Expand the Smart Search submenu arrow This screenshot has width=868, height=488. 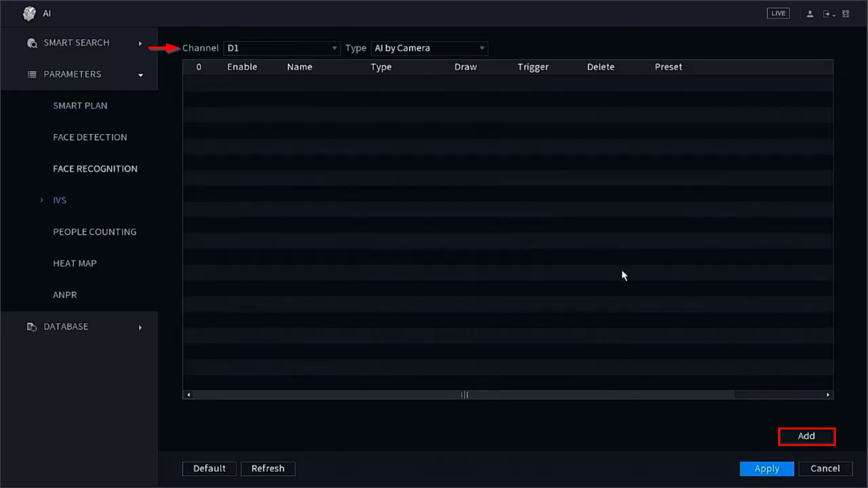pyautogui.click(x=140, y=43)
